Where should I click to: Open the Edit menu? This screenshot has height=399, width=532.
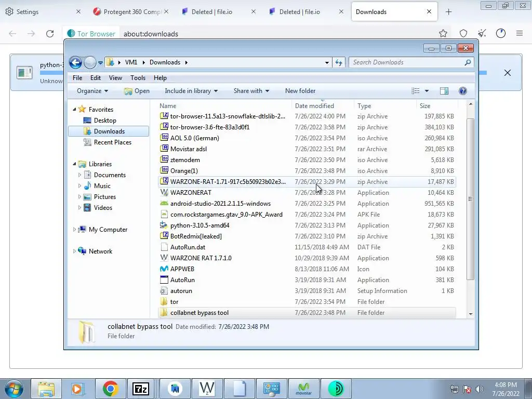tap(96, 78)
